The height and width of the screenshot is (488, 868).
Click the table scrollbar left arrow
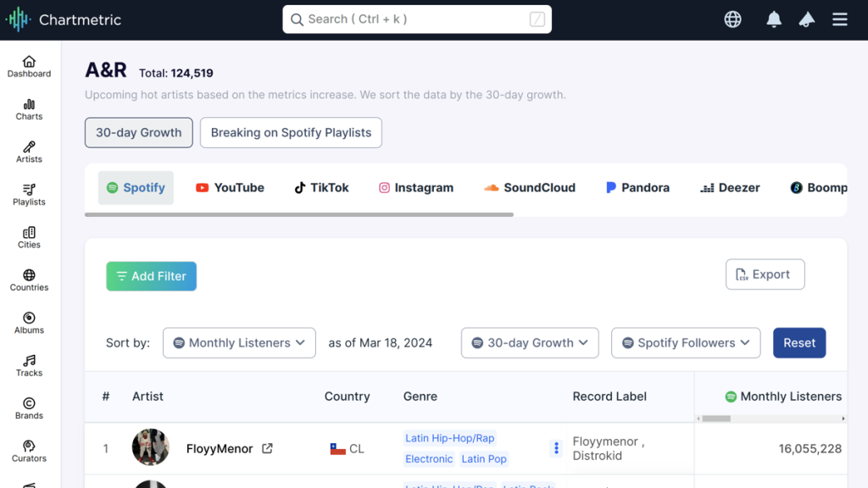click(698, 419)
